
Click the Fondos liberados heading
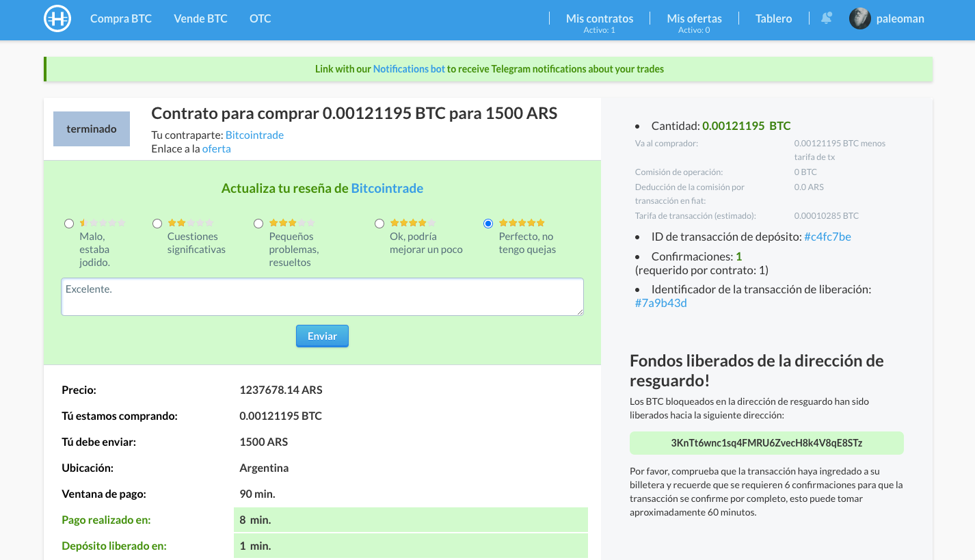pos(757,371)
